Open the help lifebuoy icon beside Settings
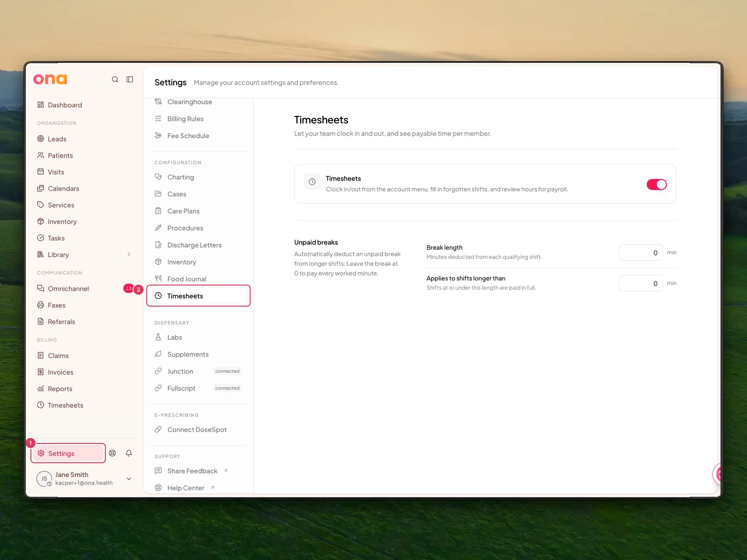 112,453
